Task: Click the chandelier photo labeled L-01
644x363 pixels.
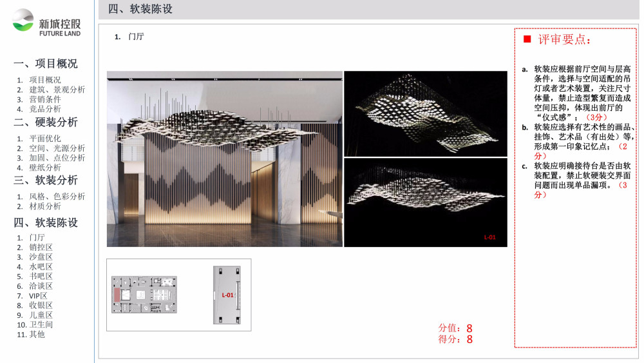Action: [425, 202]
